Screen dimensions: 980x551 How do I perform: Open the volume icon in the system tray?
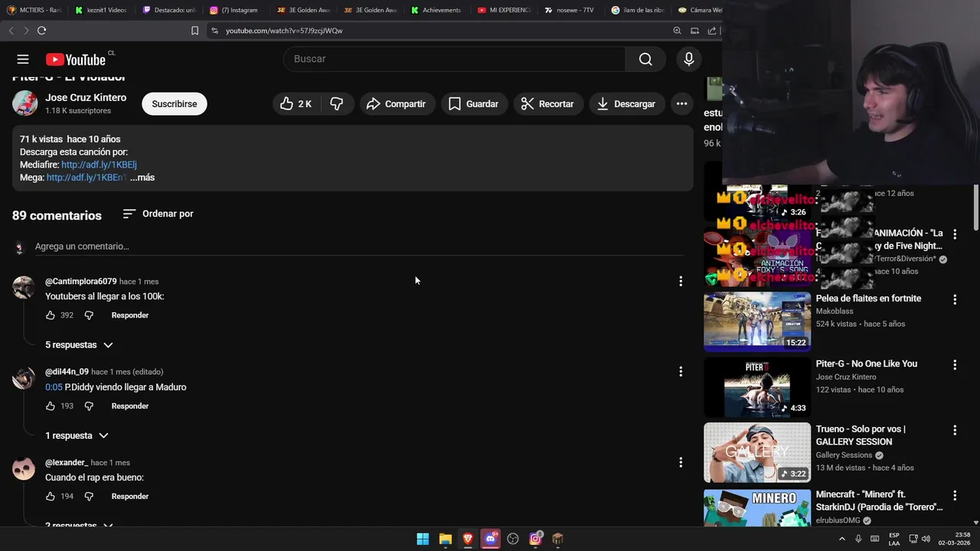[x=926, y=539]
